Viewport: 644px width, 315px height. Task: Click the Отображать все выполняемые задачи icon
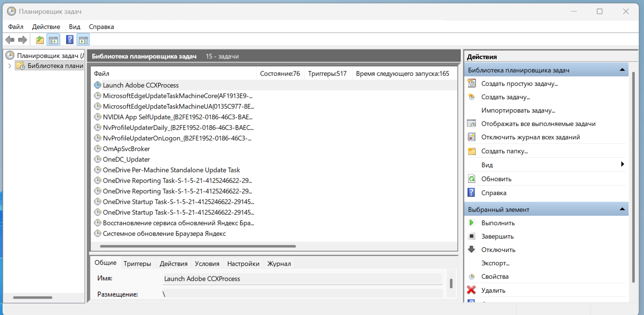coord(472,124)
